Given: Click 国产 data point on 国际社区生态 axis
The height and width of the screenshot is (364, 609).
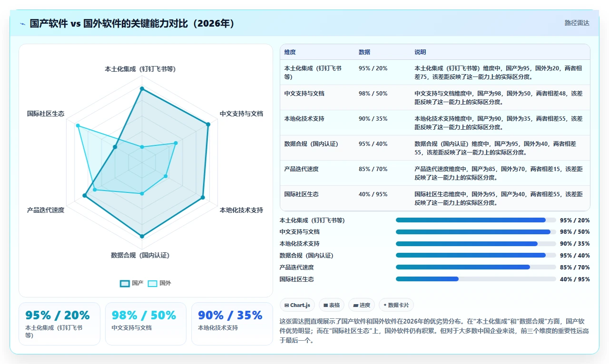Looking at the screenshot, I should point(115,147).
